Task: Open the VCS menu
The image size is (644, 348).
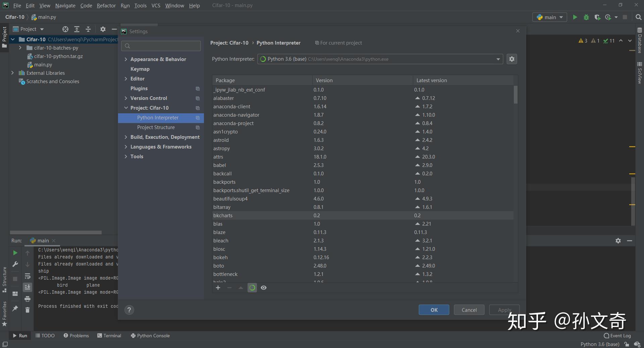Action: (x=156, y=6)
